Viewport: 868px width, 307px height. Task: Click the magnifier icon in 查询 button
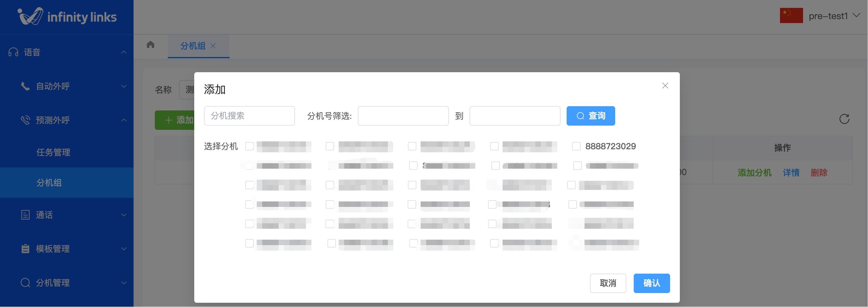pos(580,116)
